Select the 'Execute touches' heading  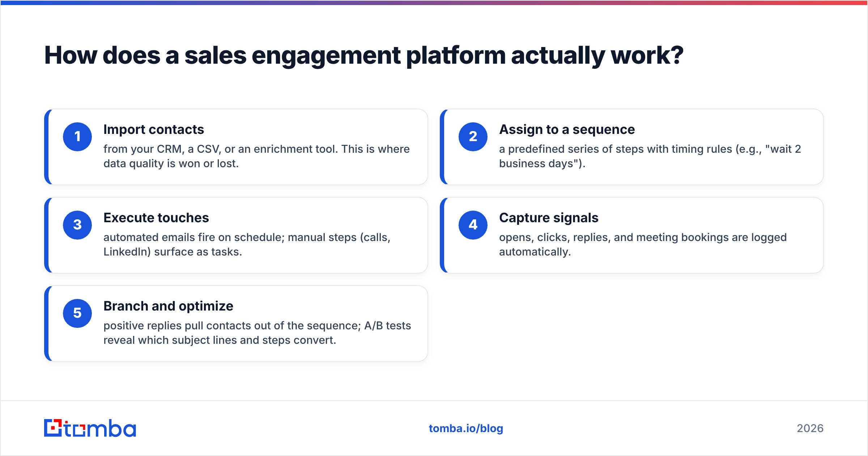point(156,218)
